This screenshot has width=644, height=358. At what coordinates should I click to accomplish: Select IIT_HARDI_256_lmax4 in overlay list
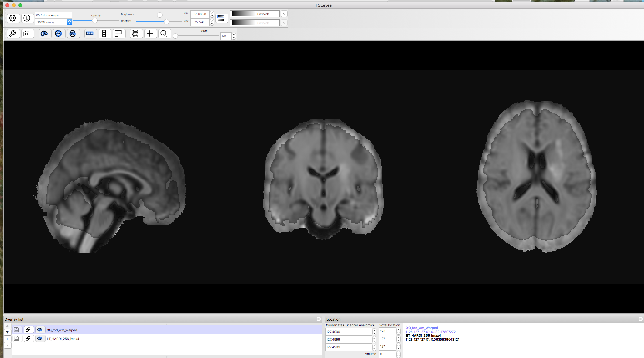tap(63, 339)
